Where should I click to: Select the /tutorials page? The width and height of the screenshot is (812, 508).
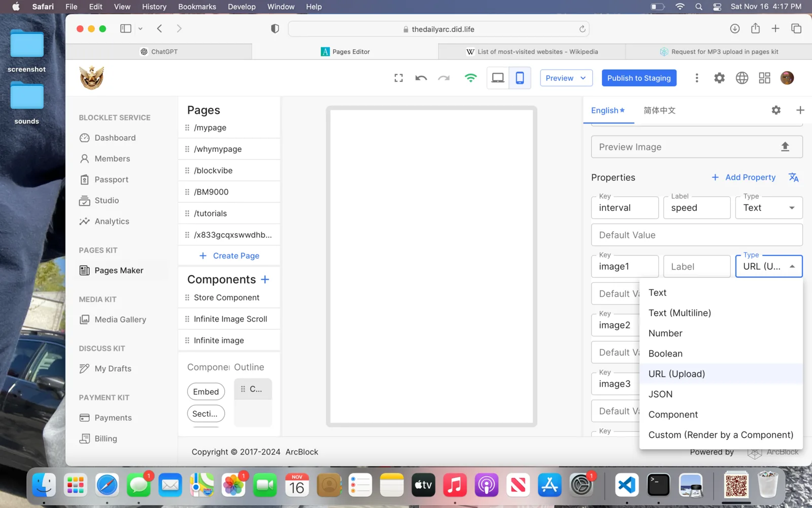(x=229, y=213)
